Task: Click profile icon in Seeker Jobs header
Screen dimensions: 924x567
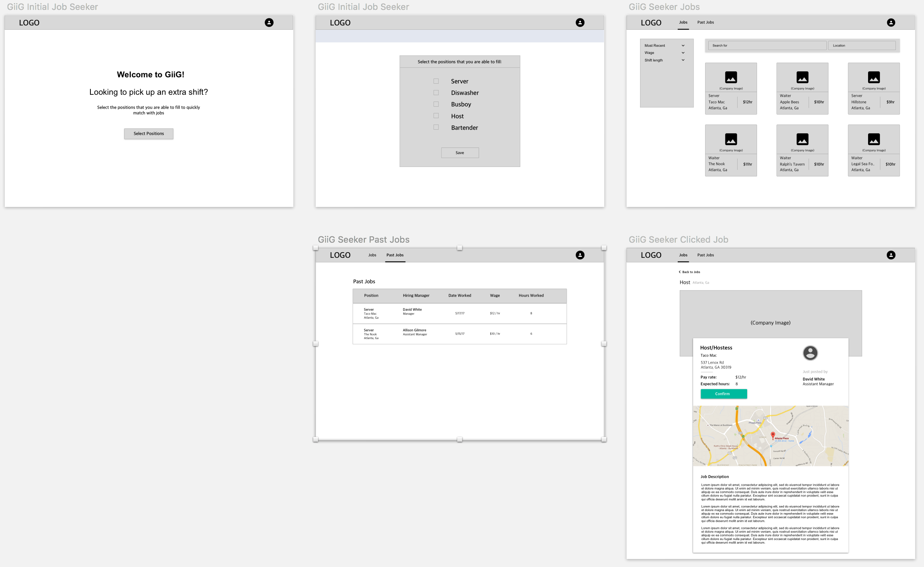Action: [x=891, y=23]
